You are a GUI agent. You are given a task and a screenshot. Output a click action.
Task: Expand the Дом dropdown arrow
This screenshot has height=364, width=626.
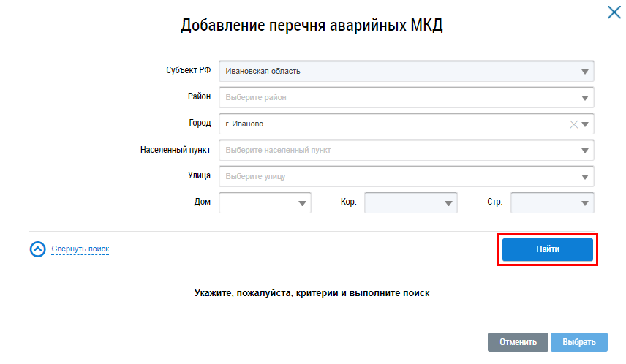(x=302, y=203)
